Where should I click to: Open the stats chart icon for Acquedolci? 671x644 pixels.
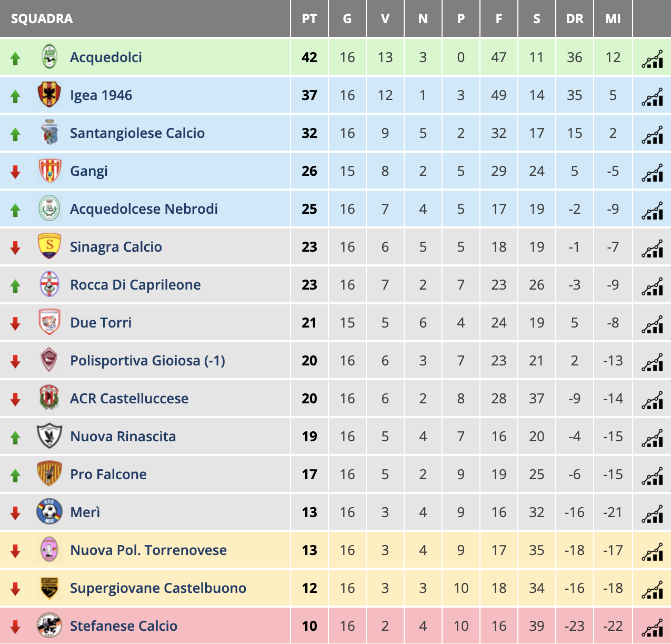click(652, 59)
